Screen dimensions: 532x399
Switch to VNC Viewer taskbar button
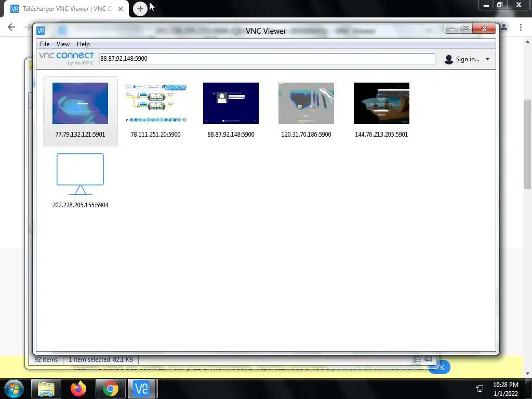tap(142, 389)
